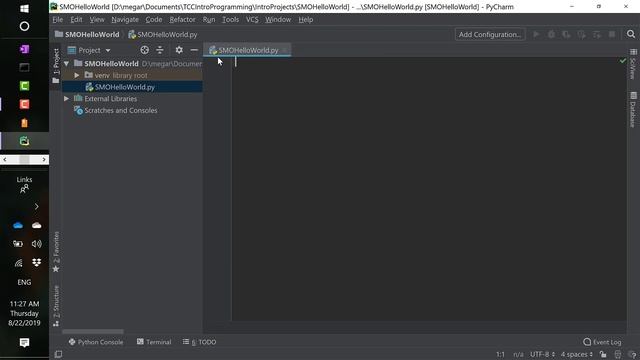
Task: Expand the venv library root folder
Action: pyautogui.click(x=77, y=76)
